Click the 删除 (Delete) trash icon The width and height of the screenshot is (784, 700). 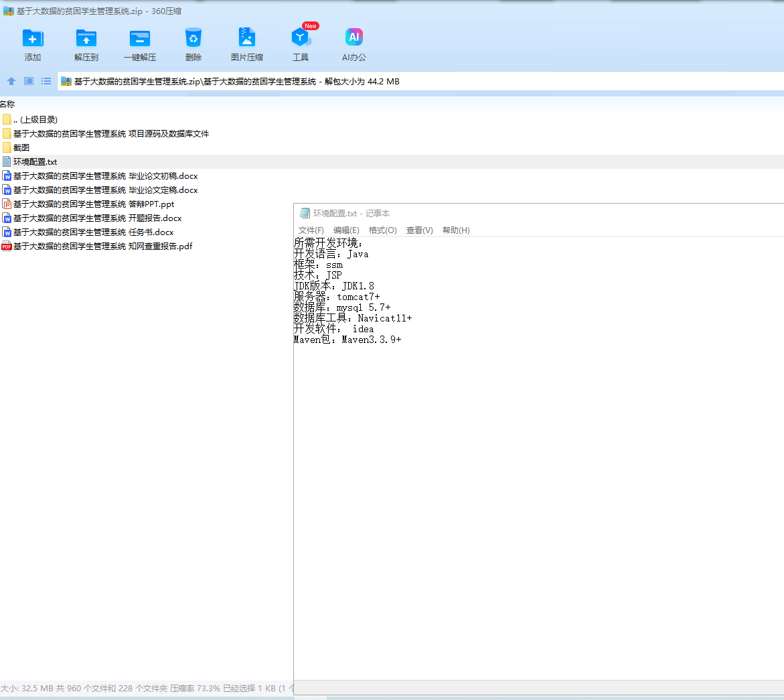(x=193, y=38)
